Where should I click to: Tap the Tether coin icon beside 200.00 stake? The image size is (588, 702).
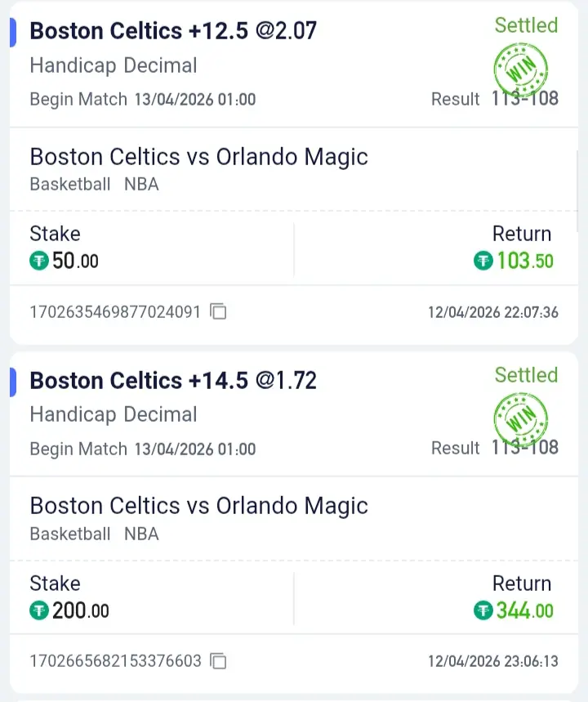pos(39,610)
